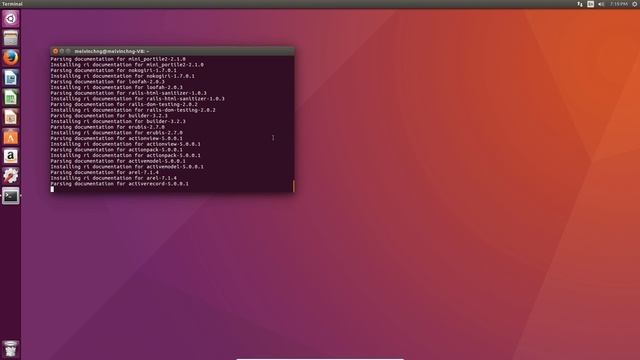The width and height of the screenshot is (640, 360).
Task: Click the Terminal icon in the launcher
Action: coord(11,196)
